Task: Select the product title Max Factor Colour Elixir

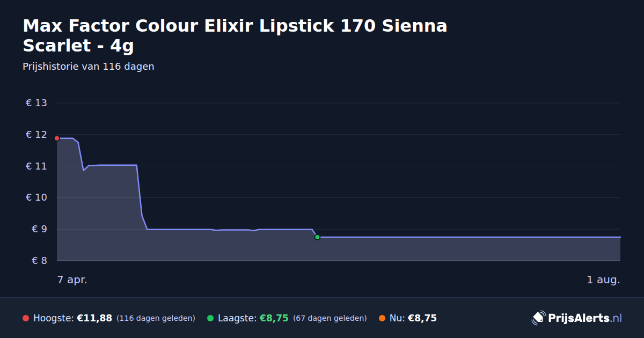Action: coord(235,35)
